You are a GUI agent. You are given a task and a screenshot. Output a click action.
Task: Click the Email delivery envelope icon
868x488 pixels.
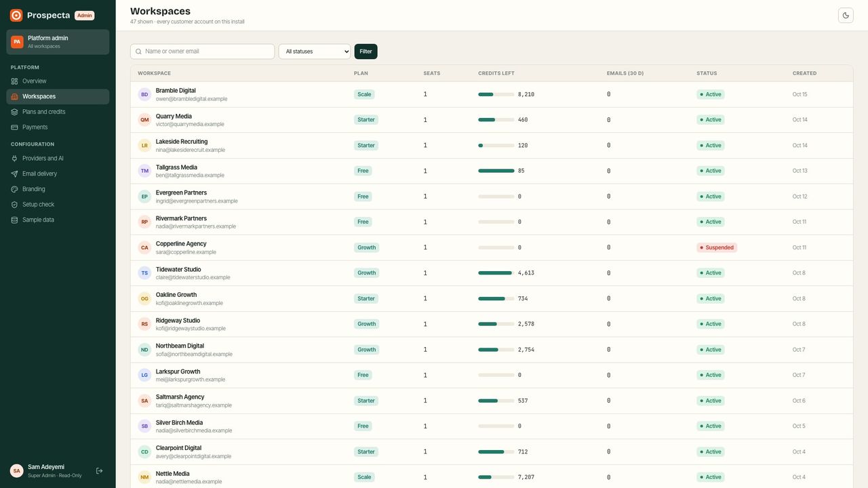click(15, 174)
